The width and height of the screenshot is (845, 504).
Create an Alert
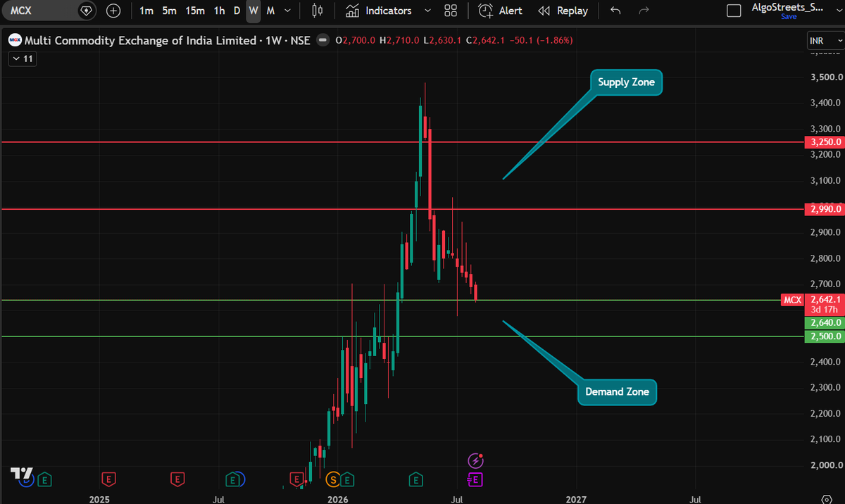pos(501,11)
